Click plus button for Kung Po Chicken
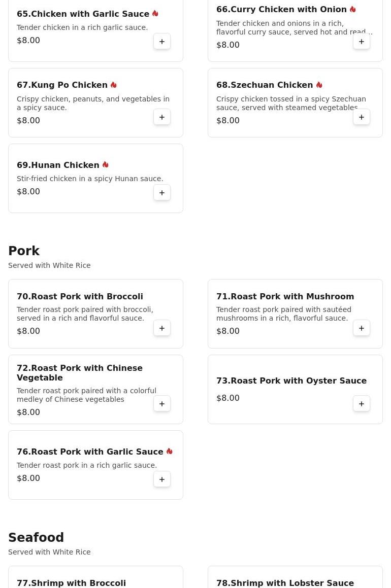This screenshot has width=391, height=588. tap(162, 117)
